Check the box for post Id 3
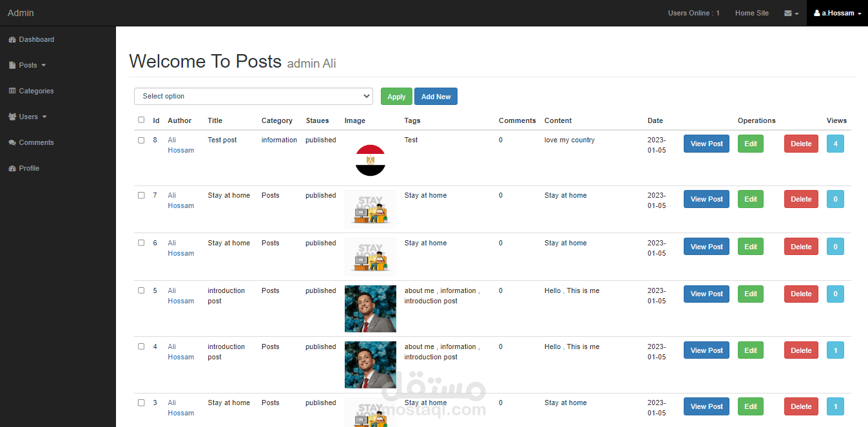 pos(141,403)
